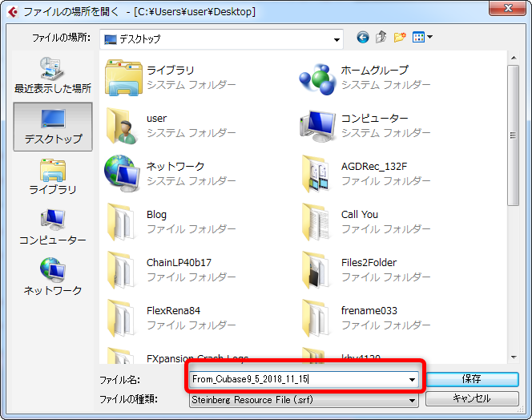Image resolution: width=532 pixels, height=420 pixels.
Task: Select the ネットワーク icon in file list
Action: pyautogui.click(x=122, y=174)
